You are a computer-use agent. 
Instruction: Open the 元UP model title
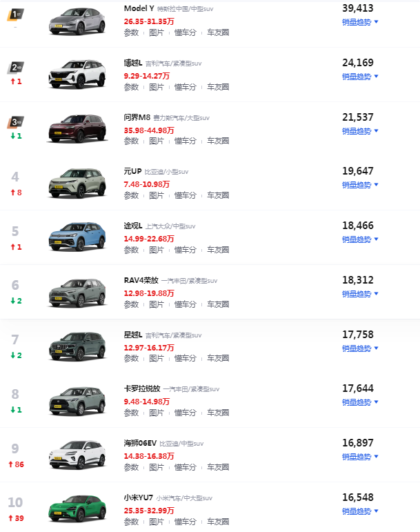pyautogui.click(x=132, y=171)
